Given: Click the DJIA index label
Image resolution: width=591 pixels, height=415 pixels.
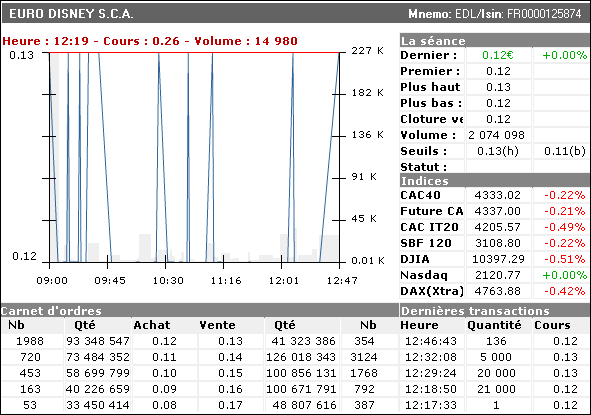Looking at the screenshot, I should click(415, 259).
